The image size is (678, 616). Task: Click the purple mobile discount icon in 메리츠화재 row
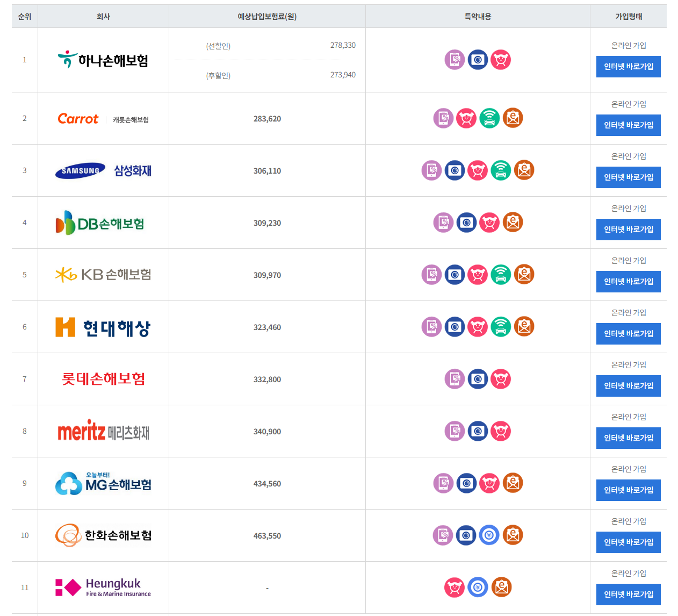pos(455,431)
